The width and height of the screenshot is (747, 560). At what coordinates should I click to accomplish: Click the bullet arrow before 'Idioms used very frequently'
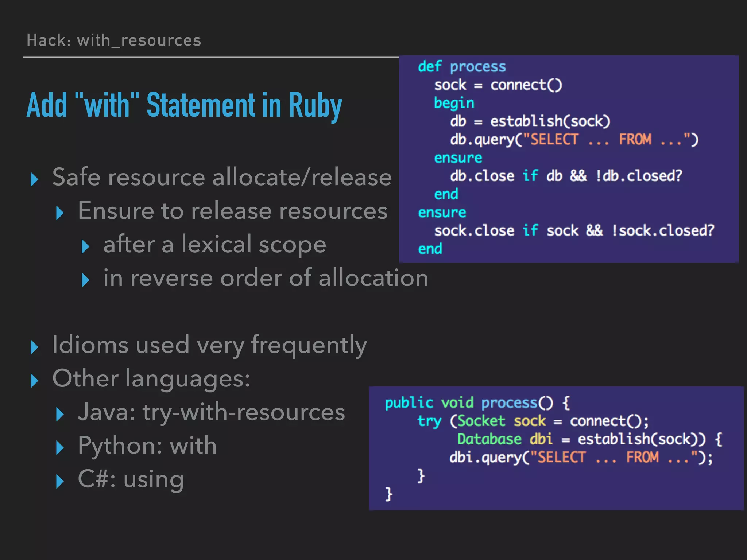35,347
